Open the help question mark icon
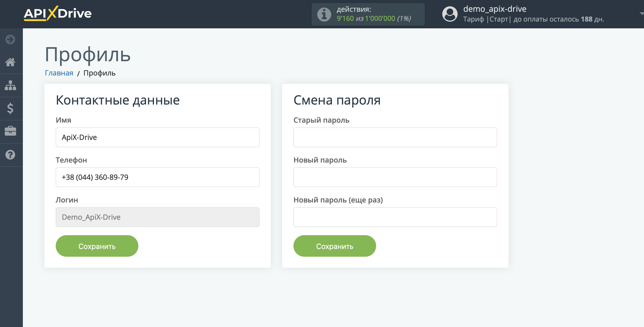This screenshot has width=644, height=327. point(10,155)
